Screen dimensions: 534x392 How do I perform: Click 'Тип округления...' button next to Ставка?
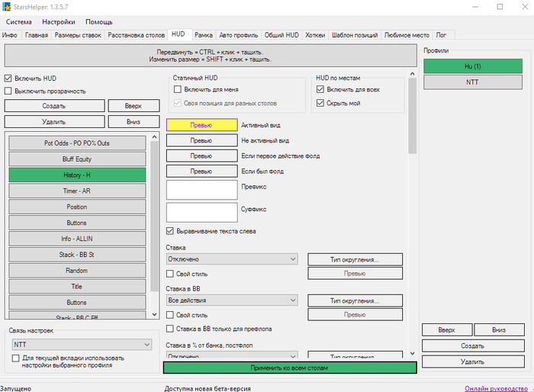(354, 259)
